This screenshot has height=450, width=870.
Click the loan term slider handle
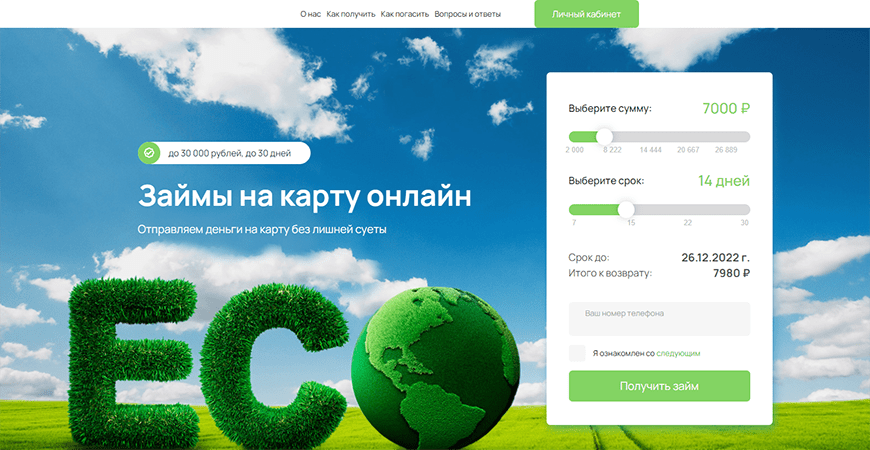(626, 210)
